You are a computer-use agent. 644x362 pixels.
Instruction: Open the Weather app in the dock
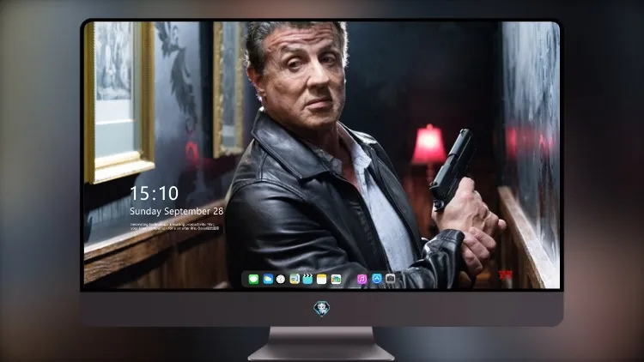coord(268,280)
